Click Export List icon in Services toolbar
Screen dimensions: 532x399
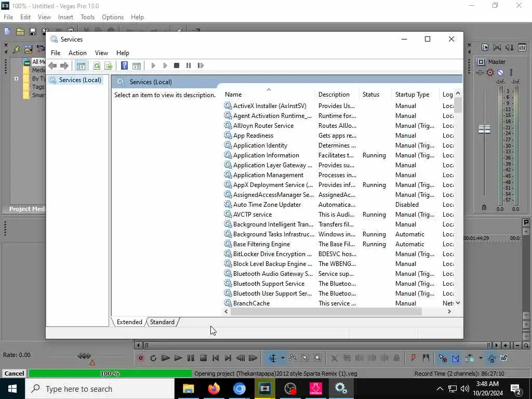pos(109,65)
